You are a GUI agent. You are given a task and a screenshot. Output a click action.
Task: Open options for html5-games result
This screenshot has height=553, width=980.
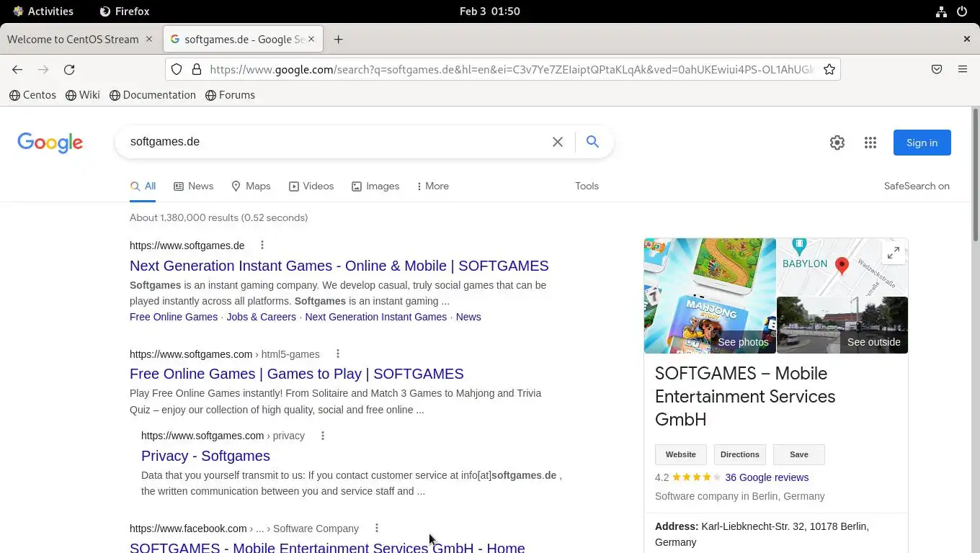tap(338, 354)
